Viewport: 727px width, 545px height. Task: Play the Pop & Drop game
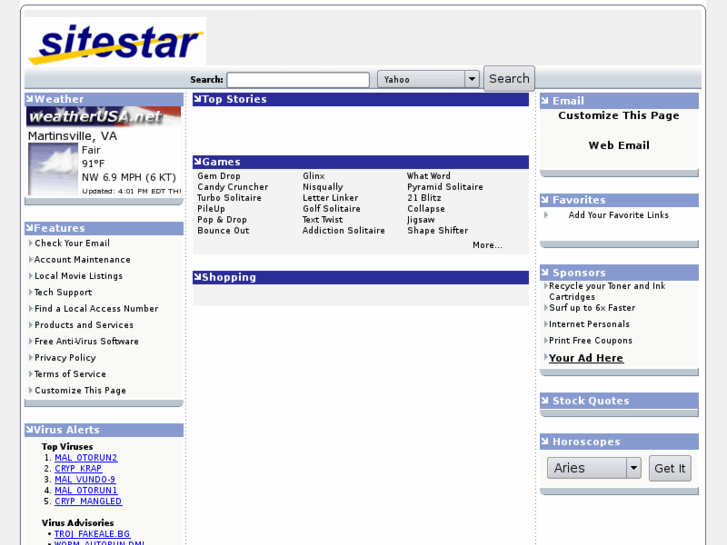tap(222, 219)
